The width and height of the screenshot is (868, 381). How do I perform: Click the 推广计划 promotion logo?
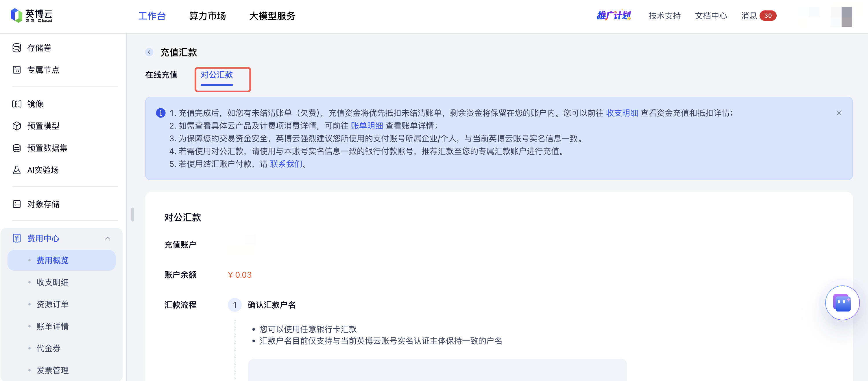coord(614,16)
